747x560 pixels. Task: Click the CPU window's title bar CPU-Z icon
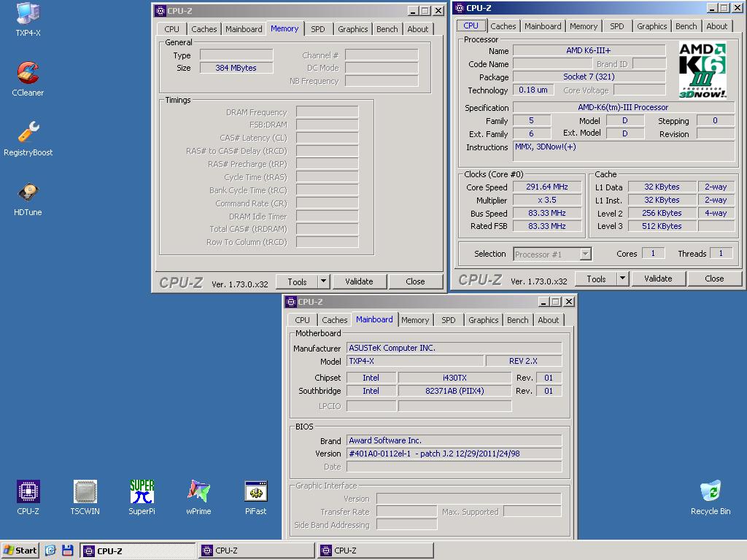(460, 8)
